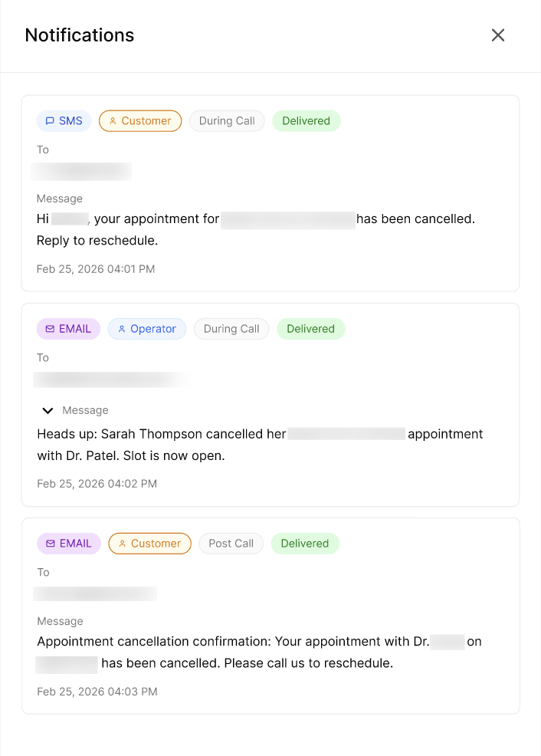Image resolution: width=541 pixels, height=756 pixels.
Task: Click the envelope icon in Post Call email
Action: point(50,544)
